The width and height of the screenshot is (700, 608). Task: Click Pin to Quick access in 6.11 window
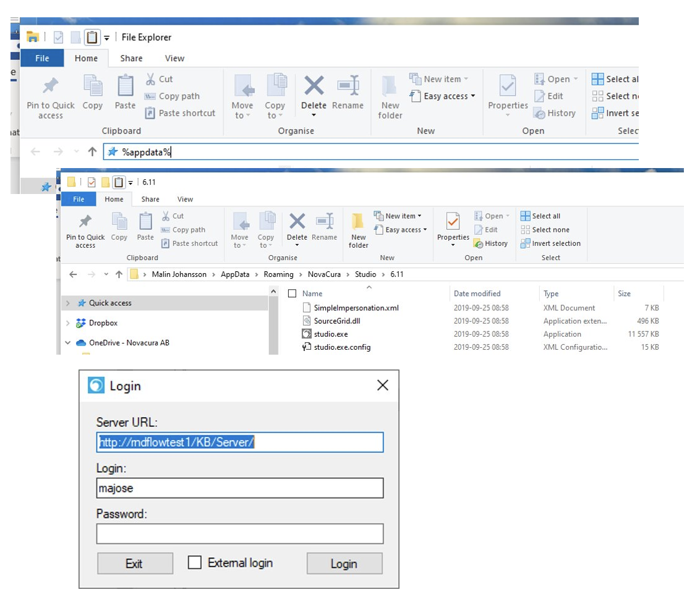[85, 230]
